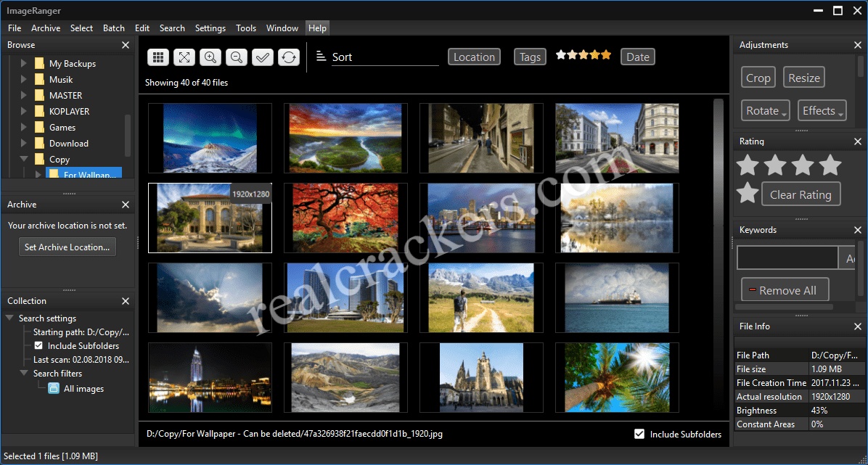868x465 pixels.
Task: Open the Help menu
Action: click(318, 28)
